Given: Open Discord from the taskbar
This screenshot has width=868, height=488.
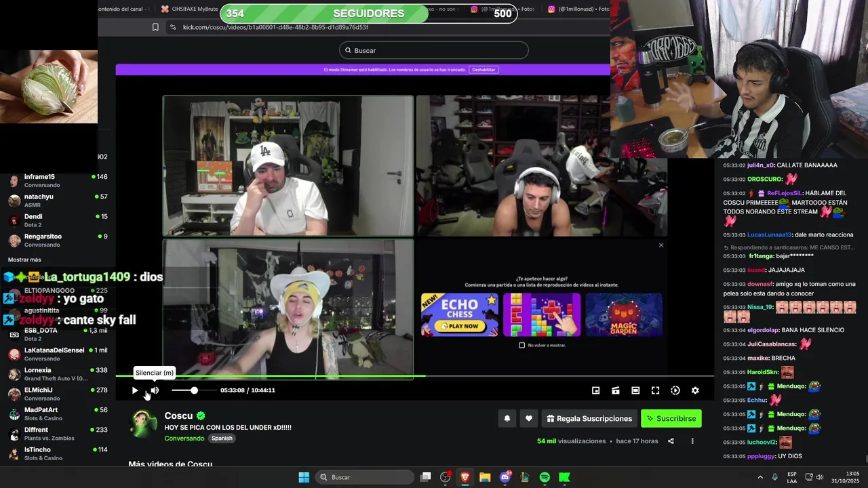Looking at the screenshot, I should point(505,477).
